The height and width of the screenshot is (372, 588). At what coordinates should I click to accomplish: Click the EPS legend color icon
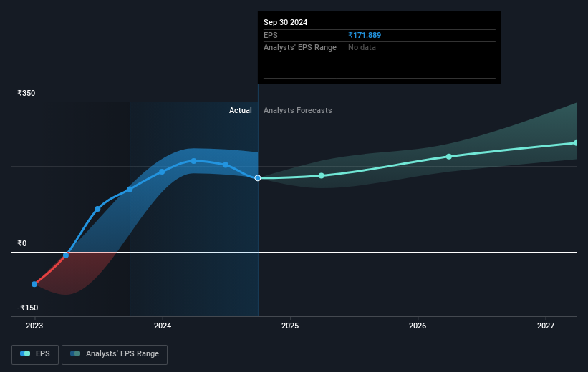(25, 353)
